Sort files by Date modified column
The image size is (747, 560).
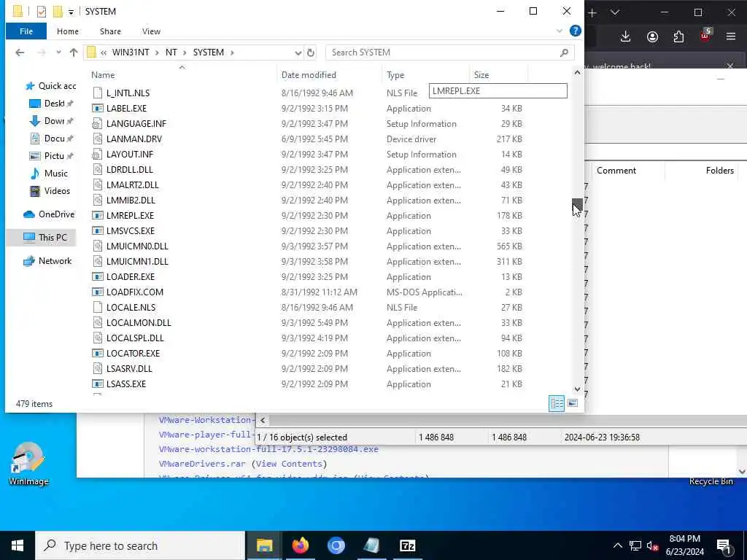coord(309,75)
